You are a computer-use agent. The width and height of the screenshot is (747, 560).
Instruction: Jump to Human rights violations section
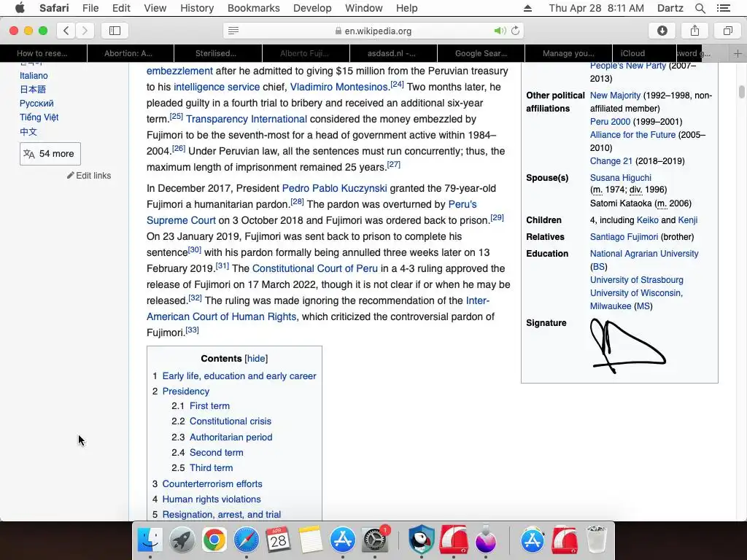click(212, 499)
